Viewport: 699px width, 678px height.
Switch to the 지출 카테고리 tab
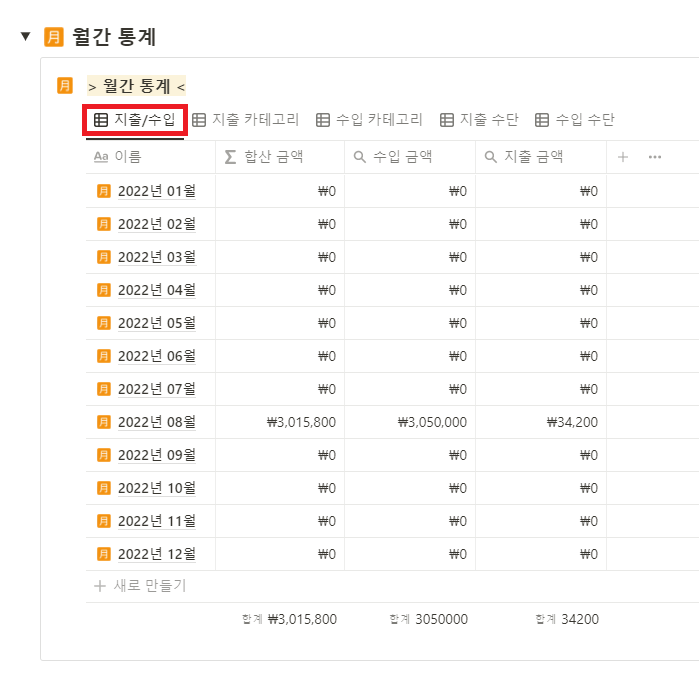click(245, 119)
